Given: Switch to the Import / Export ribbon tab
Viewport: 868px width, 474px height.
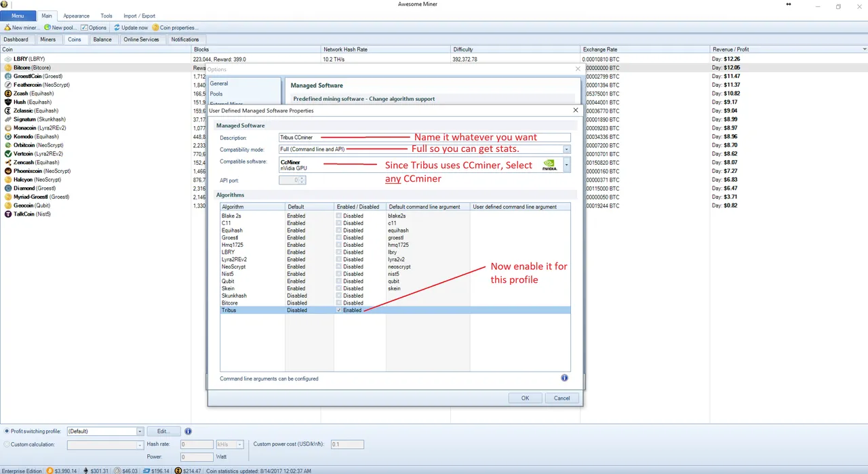Looking at the screenshot, I should point(139,16).
